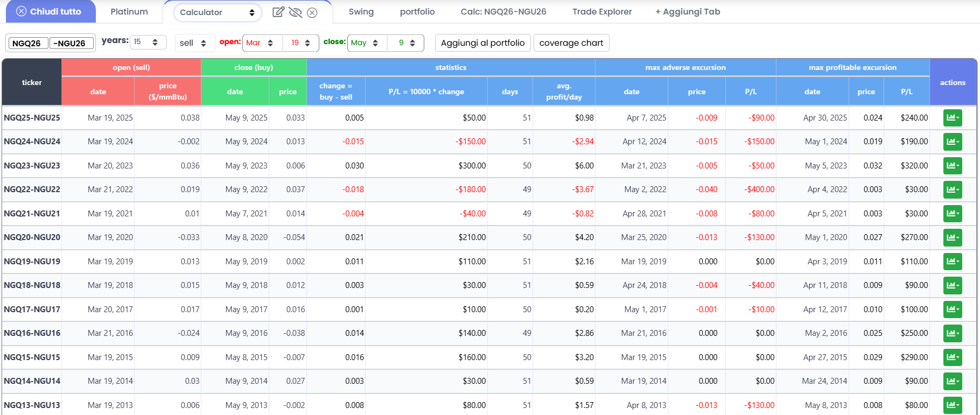Click the Chiudi tutto button
This screenshot has width=980, height=415.
[x=51, y=11]
